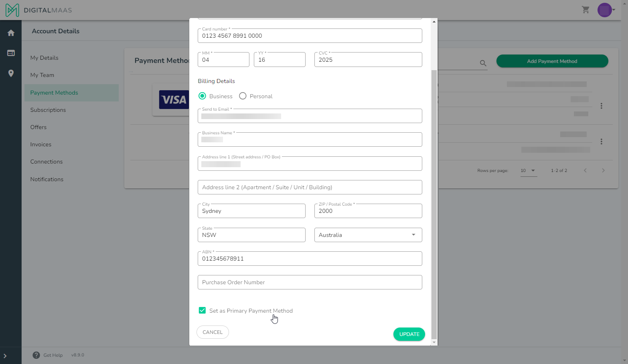Select the Business radio button
The image size is (628, 364).
[x=202, y=96]
